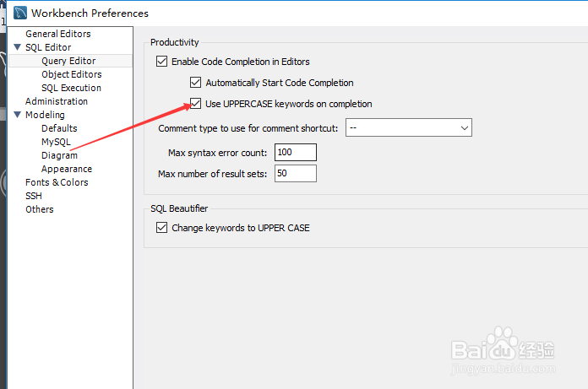Open the MySQL page under Modeling
The height and width of the screenshot is (389, 588).
(x=56, y=142)
